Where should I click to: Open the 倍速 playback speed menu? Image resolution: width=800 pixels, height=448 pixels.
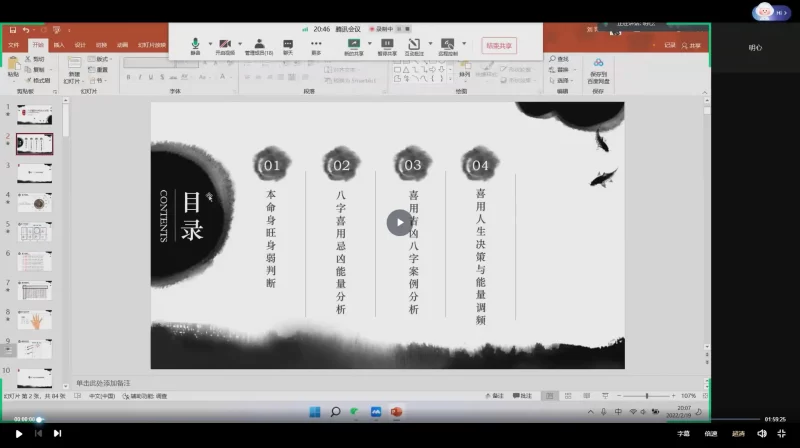click(x=711, y=433)
